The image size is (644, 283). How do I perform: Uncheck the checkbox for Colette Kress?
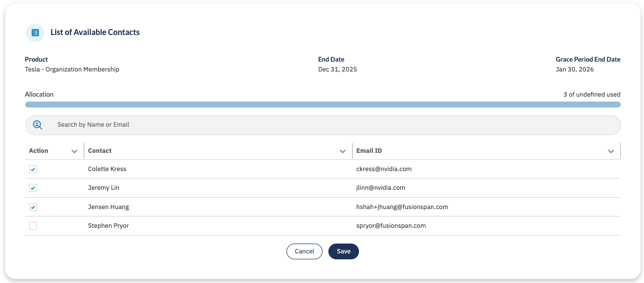[33, 169]
